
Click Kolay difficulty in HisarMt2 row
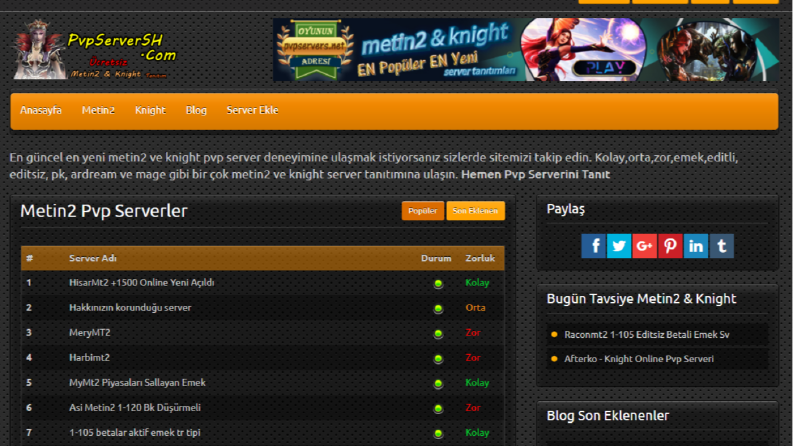point(477,283)
